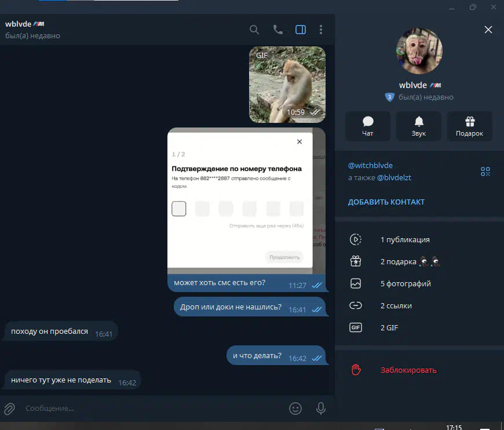Open 2 GIF shared media
The height and width of the screenshot is (430, 504).
[419, 327]
